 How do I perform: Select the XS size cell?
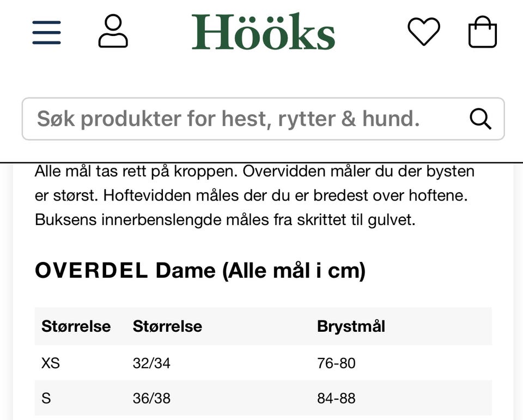pyautogui.click(x=51, y=363)
